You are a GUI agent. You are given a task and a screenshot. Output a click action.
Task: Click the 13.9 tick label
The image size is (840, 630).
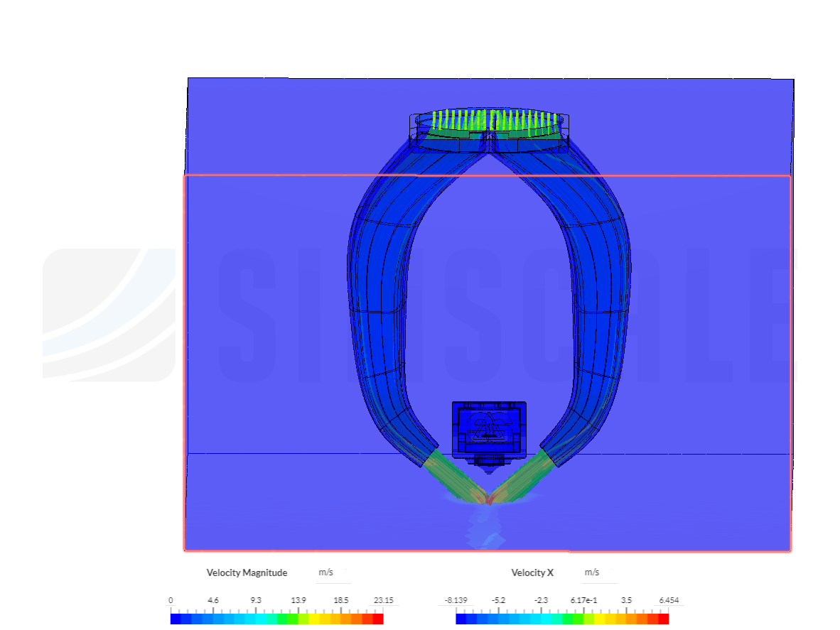click(x=298, y=600)
